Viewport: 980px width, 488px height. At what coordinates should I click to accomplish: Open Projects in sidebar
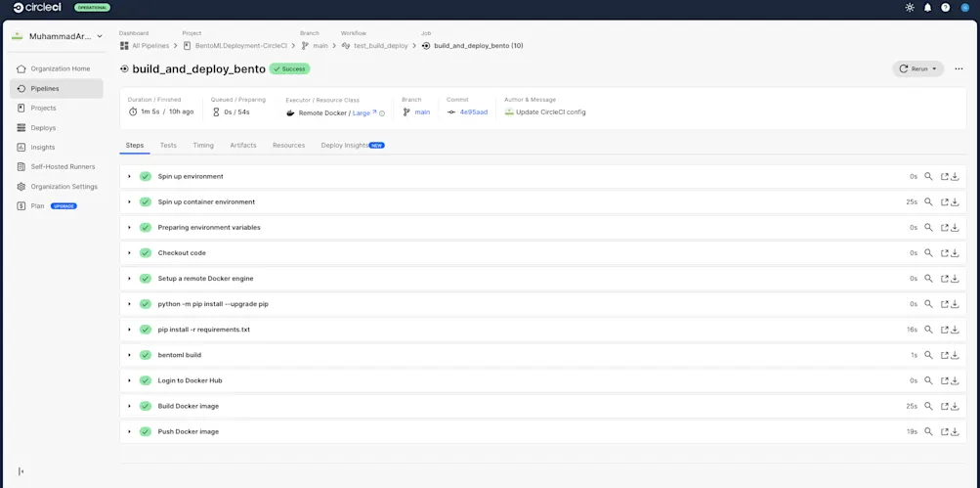point(57,108)
